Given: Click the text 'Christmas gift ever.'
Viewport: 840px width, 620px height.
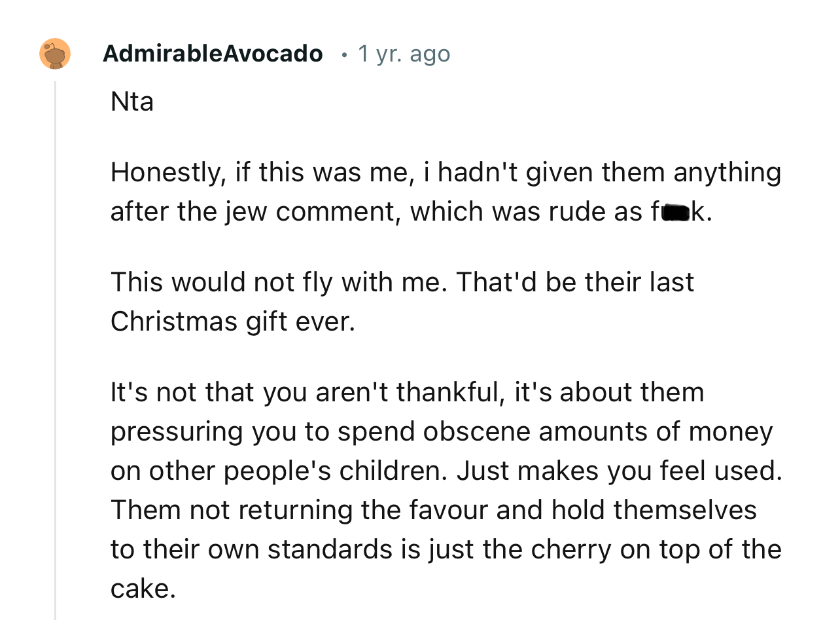Looking at the screenshot, I should 232,321.
